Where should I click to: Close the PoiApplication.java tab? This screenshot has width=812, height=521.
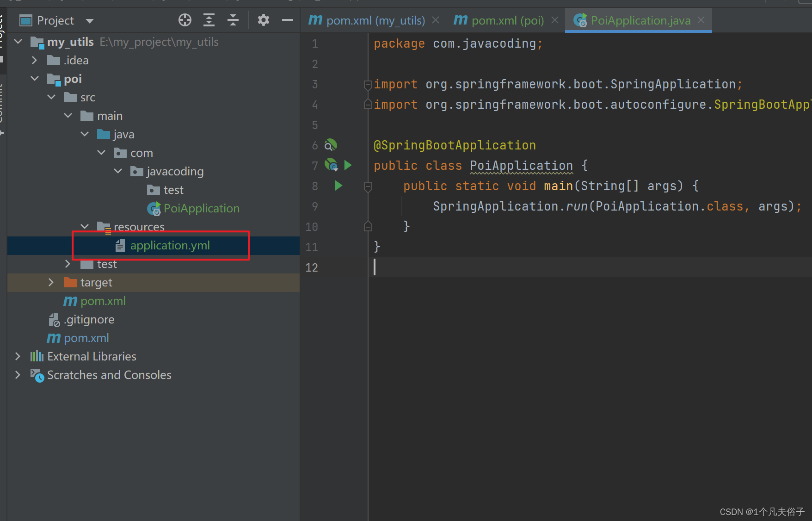701,20
